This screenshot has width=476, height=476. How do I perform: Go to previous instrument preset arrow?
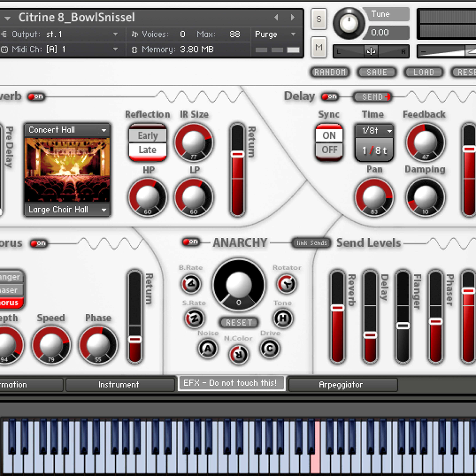coord(276,17)
